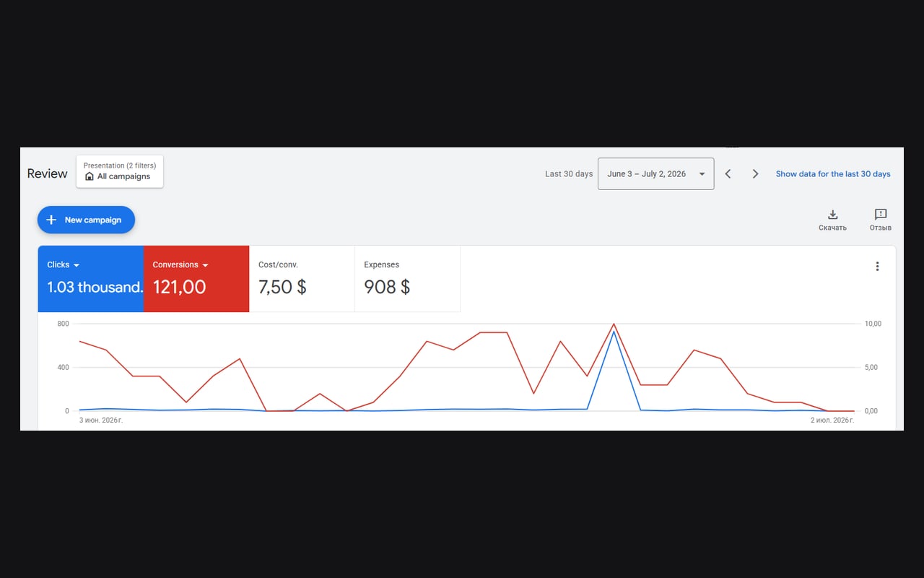Image resolution: width=924 pixels, height=578 pixels.
Task: Open the feedback (Отзыв) icon
Action: tap(880, 215)
